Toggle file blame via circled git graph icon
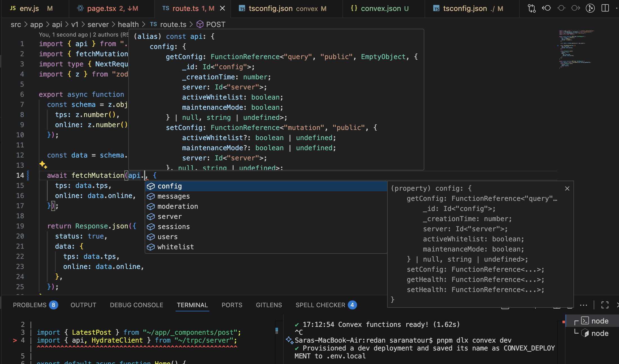Viewport: 619px width, 364px height. [x=590, y=8]
